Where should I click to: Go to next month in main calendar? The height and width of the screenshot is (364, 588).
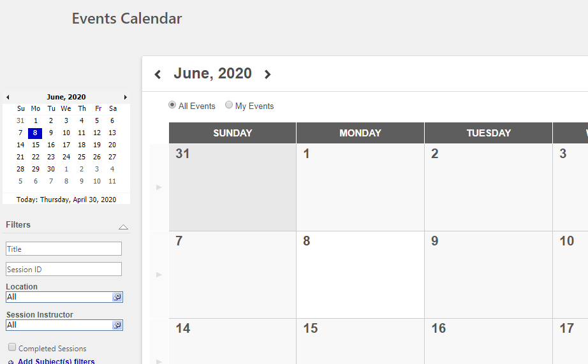pos(268,75)
